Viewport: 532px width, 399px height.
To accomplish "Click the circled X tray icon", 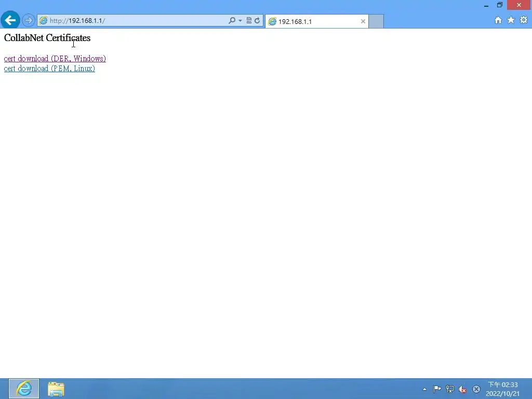I will pos(476,389).
